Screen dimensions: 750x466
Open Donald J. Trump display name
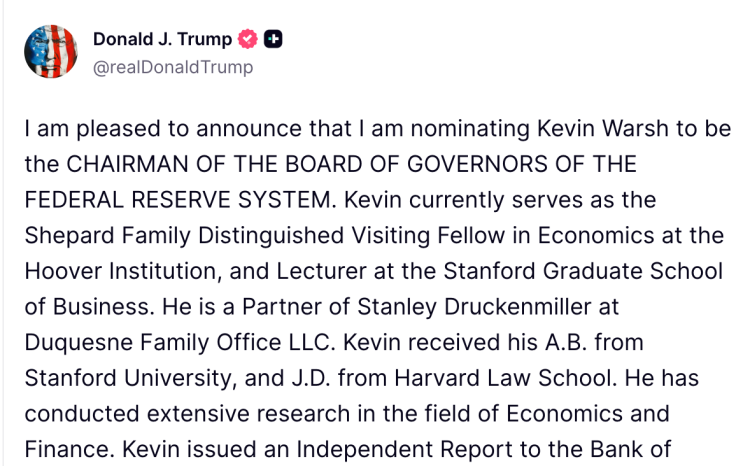[x=162, y=40]
